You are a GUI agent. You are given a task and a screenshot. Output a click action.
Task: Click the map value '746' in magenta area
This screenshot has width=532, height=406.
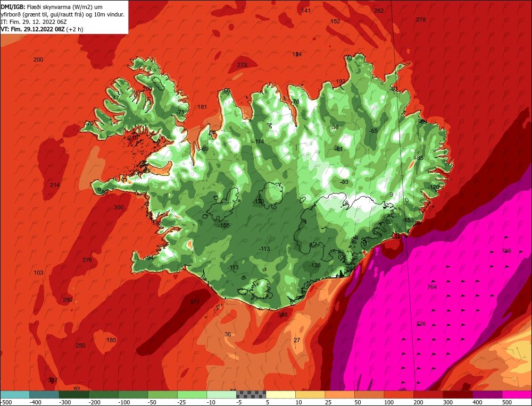[506, 251]
